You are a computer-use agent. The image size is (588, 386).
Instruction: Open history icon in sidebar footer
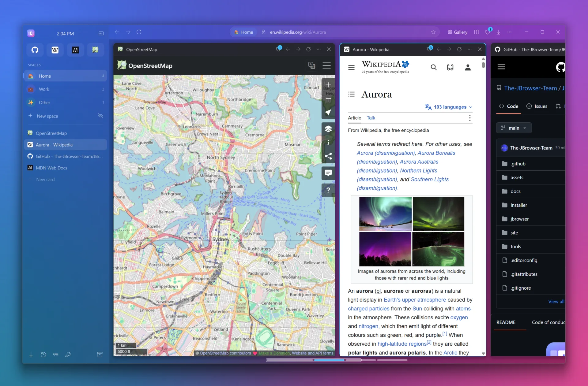click(x=43, y=354)
